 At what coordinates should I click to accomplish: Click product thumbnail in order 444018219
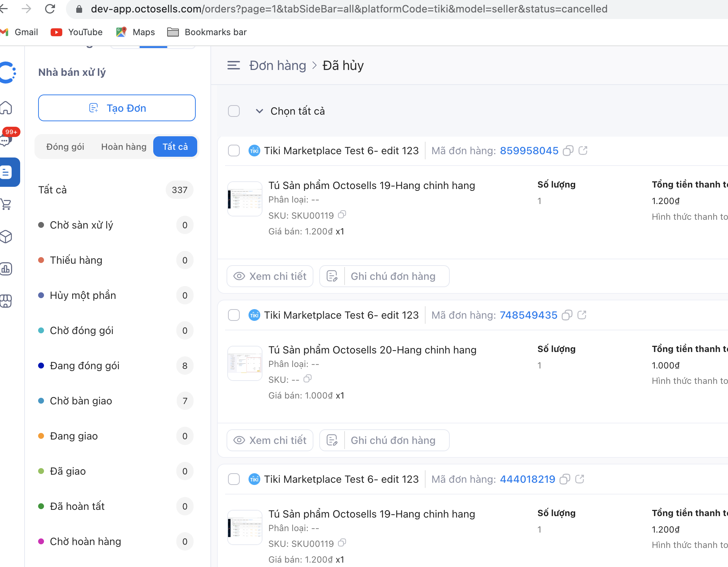(245, 527)
